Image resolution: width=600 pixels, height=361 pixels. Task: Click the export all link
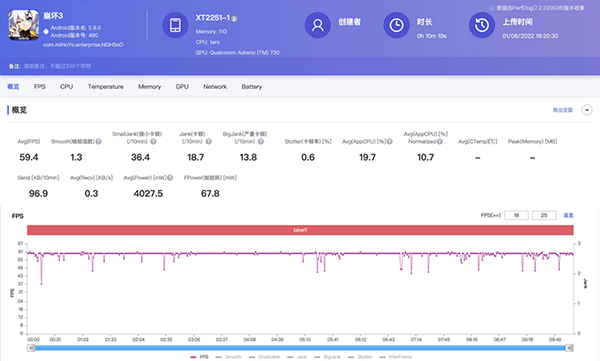tap(562, 110)
